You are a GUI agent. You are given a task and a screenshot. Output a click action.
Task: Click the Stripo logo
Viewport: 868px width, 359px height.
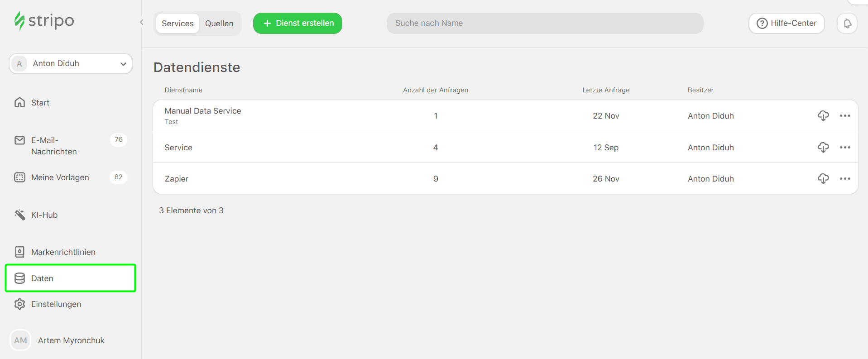(x=44, y=21)
